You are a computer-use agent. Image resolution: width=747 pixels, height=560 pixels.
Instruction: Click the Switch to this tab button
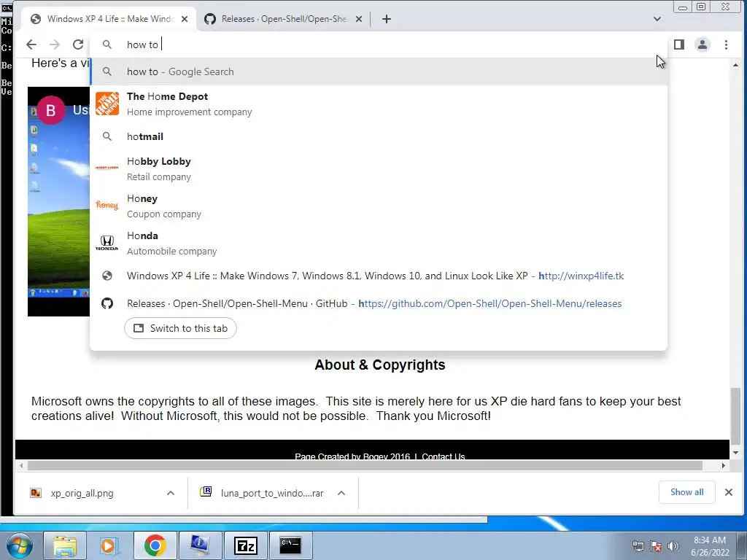click(x=180, y=328)
